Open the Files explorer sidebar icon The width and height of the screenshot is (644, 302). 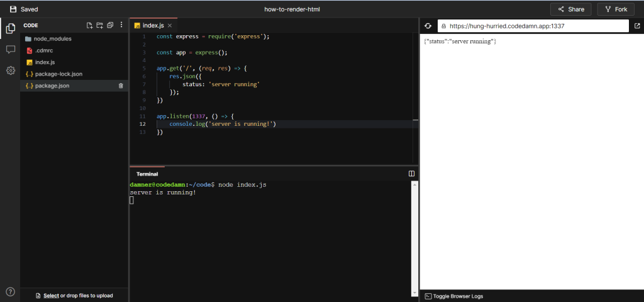click(11, 28)
